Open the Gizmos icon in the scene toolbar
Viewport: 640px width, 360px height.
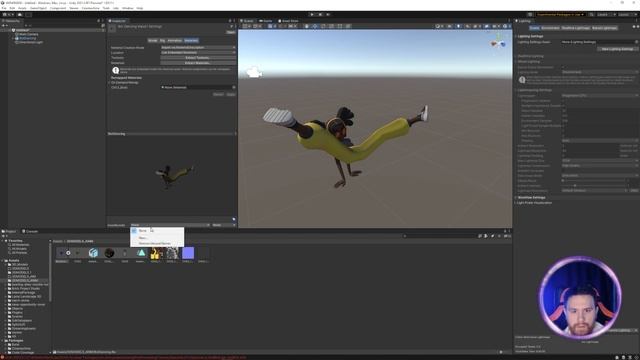[x=504, y=26]
